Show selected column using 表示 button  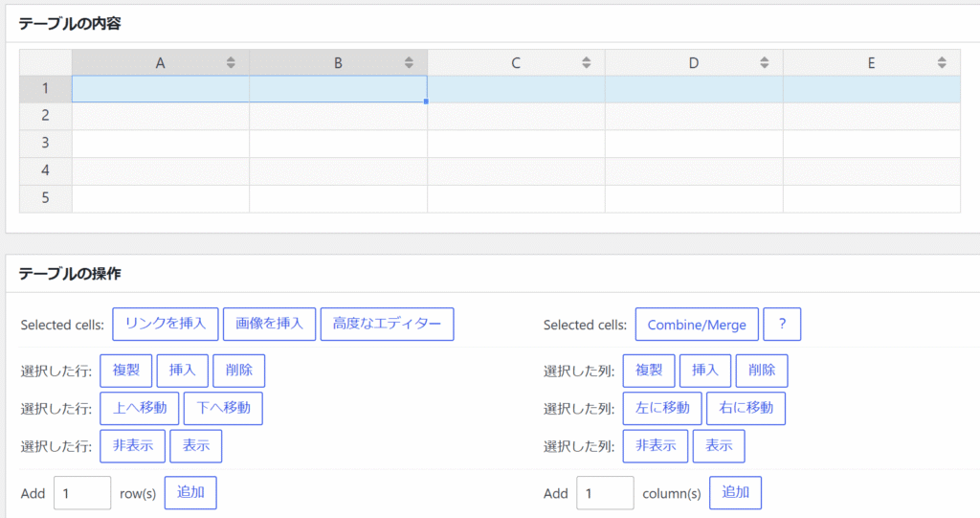click(x=719, y=446)
